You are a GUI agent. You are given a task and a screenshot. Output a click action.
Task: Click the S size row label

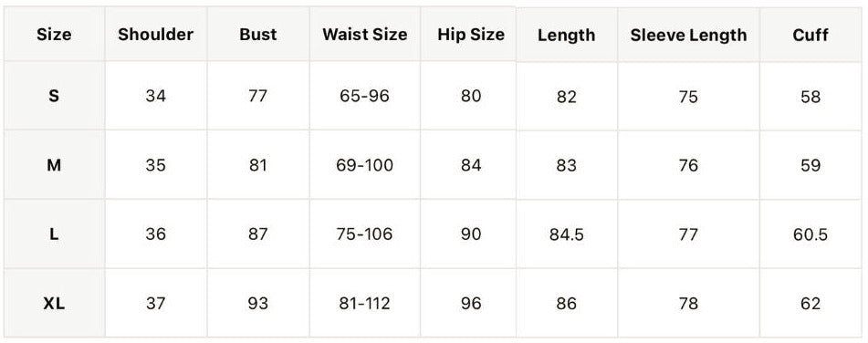[x=54, y=97]
